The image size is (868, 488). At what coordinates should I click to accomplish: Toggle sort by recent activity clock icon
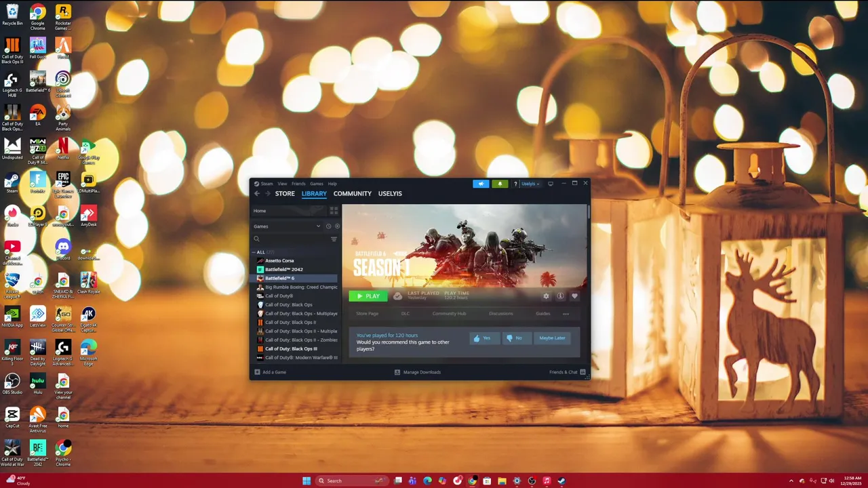[x=328, y=226]
